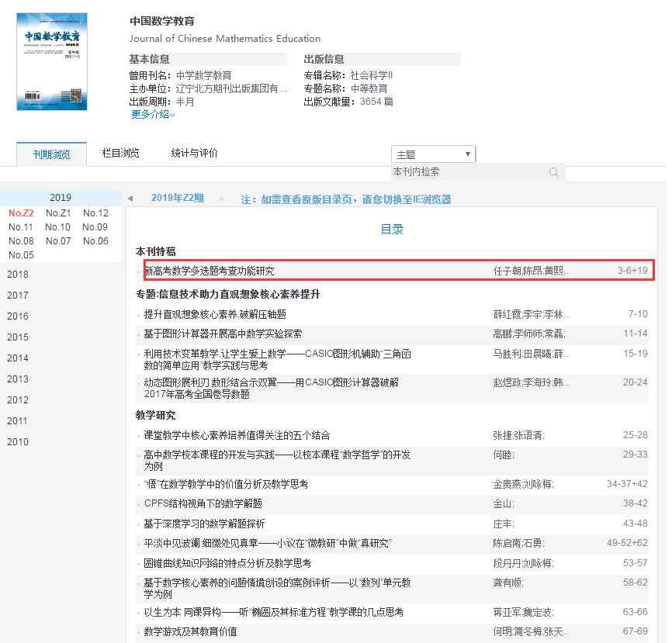
Task: Open article 基于深度学习的数学解题探析
Action: point(205,524)
